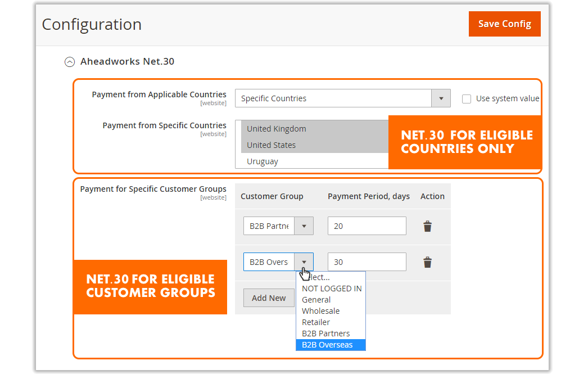Open the B2B Partners customer group dropdown

[x=278, y=226]
